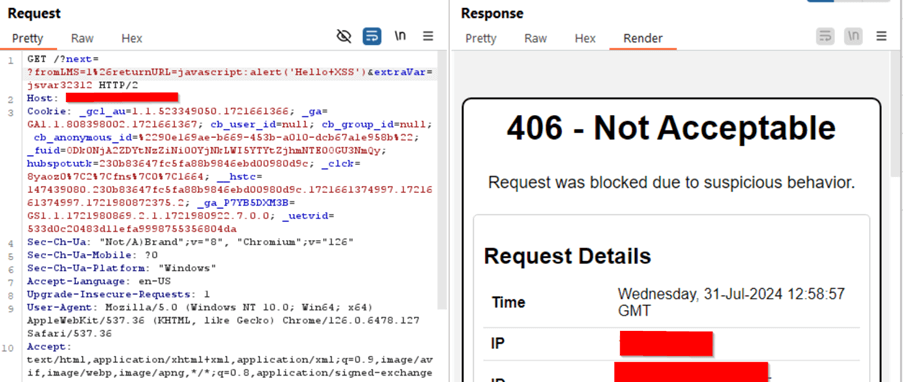Click the 'GET /?next=' request line
The width and height of the screenshot is (903, 382).
pyautogui.click(x=63, y=59)
